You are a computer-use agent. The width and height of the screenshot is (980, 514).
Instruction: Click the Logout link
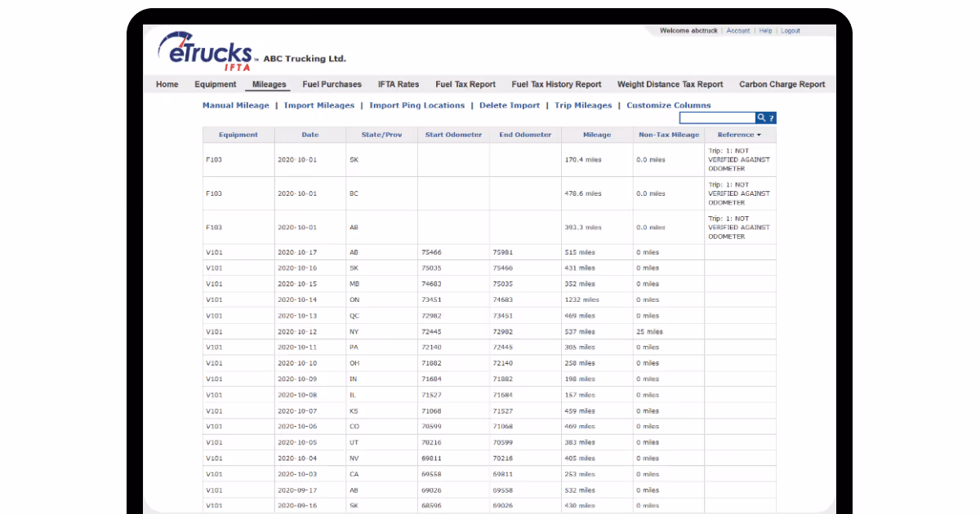[791, 31]
